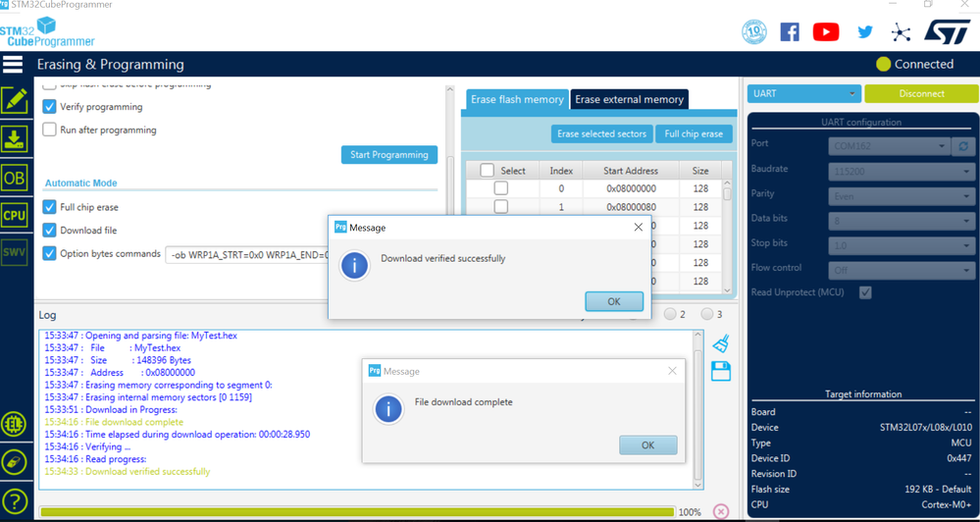
Task: Open the Facebook icon link
Action: (x=790, y=31)
